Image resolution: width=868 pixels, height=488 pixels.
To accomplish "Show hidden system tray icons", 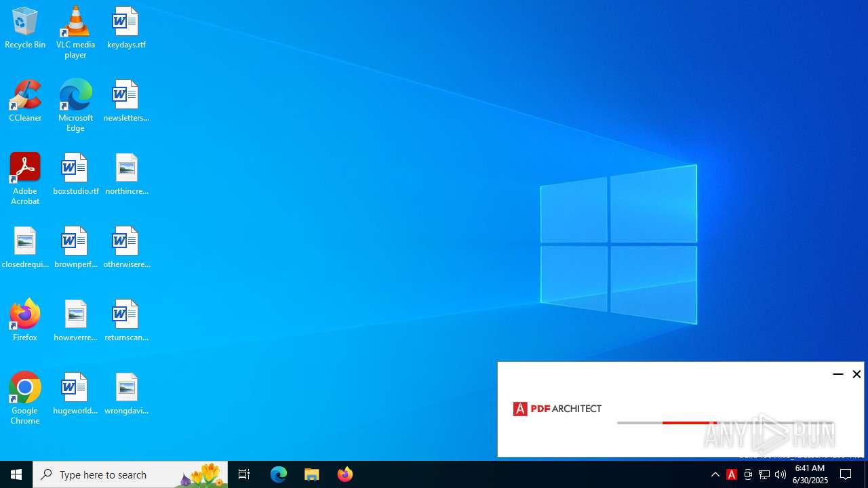I will 715,474.
